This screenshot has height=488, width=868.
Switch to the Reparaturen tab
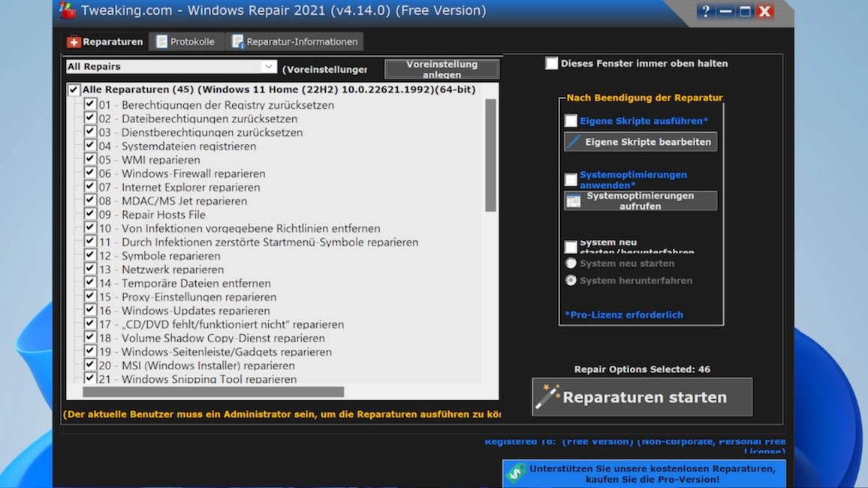104,41
